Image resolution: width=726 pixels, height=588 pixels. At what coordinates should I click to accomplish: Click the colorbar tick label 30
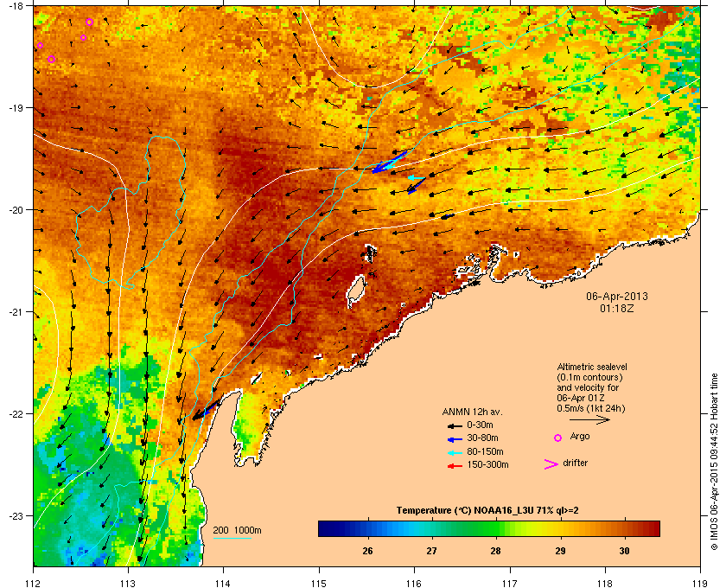coord(624,551)
